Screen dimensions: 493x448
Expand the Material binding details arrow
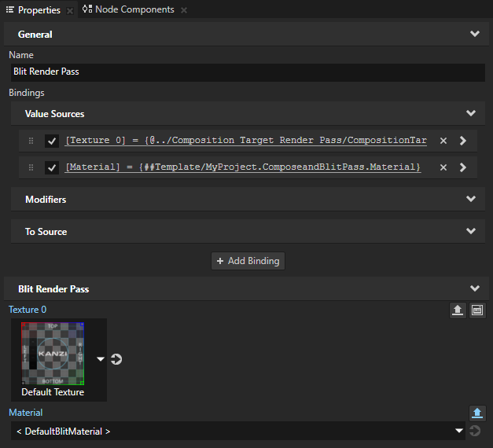pyautogui.click(x=463, y=167)
